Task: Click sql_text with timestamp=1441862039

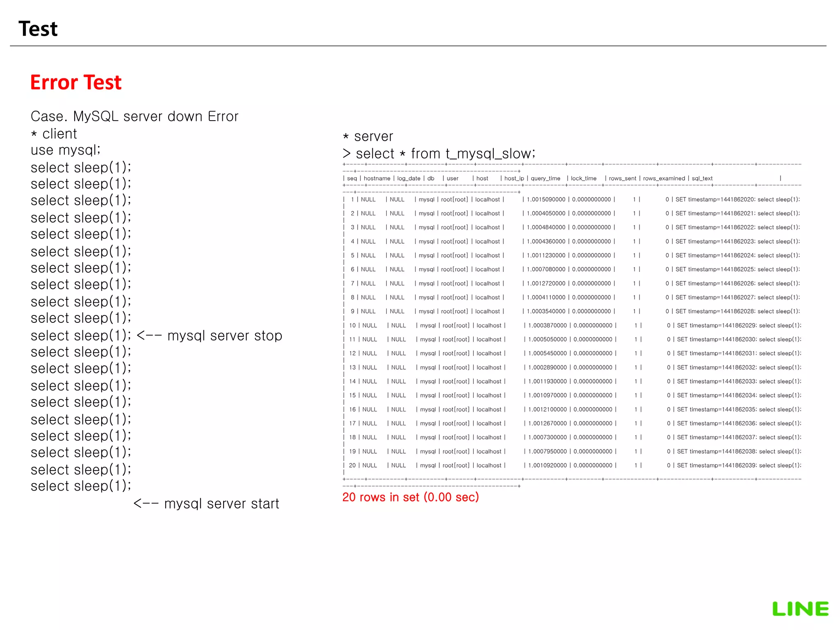Action: [739, 465]
